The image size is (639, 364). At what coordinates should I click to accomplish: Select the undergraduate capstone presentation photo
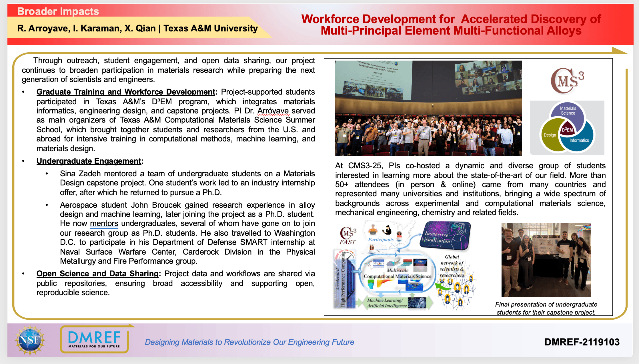546,260
